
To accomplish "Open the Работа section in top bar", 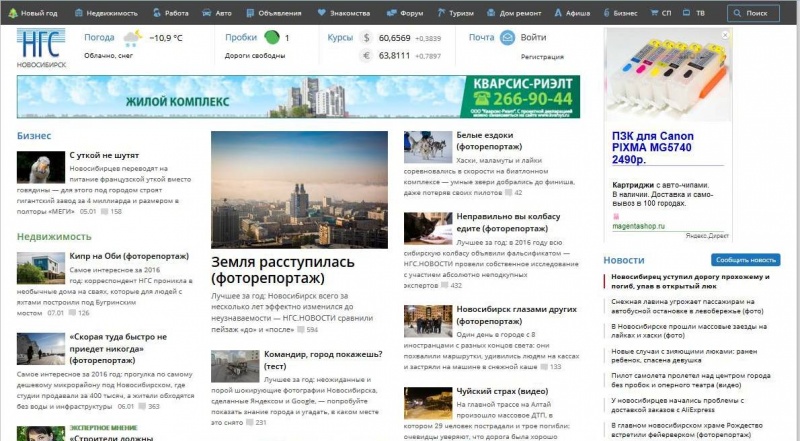I will 170,14.
